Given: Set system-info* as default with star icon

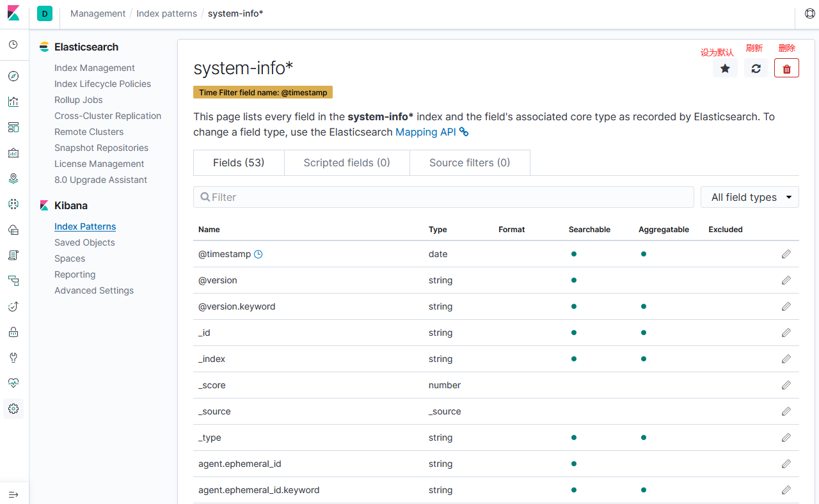Looking at the screenshot, I should [725, 68].
